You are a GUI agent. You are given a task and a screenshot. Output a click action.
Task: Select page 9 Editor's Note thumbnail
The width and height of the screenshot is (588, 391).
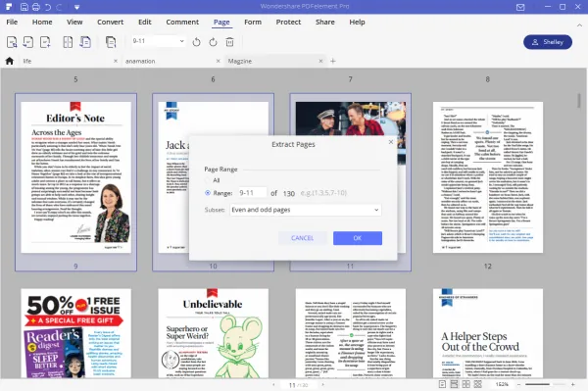click(x=76, y=177)
